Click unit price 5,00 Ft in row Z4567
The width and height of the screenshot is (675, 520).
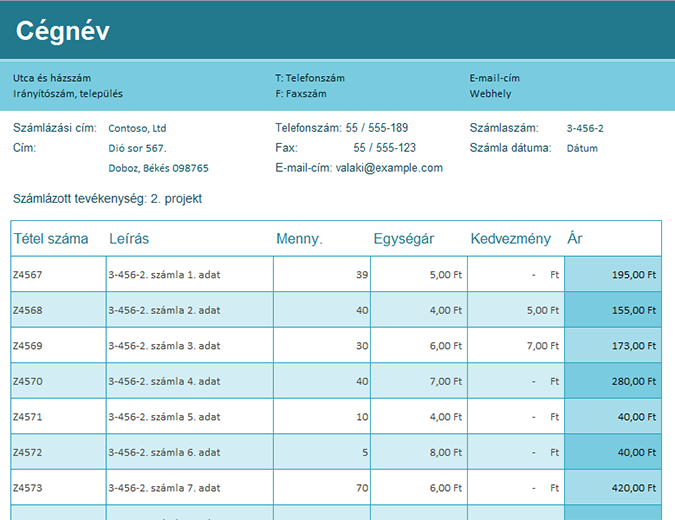(x=446, y=275)
